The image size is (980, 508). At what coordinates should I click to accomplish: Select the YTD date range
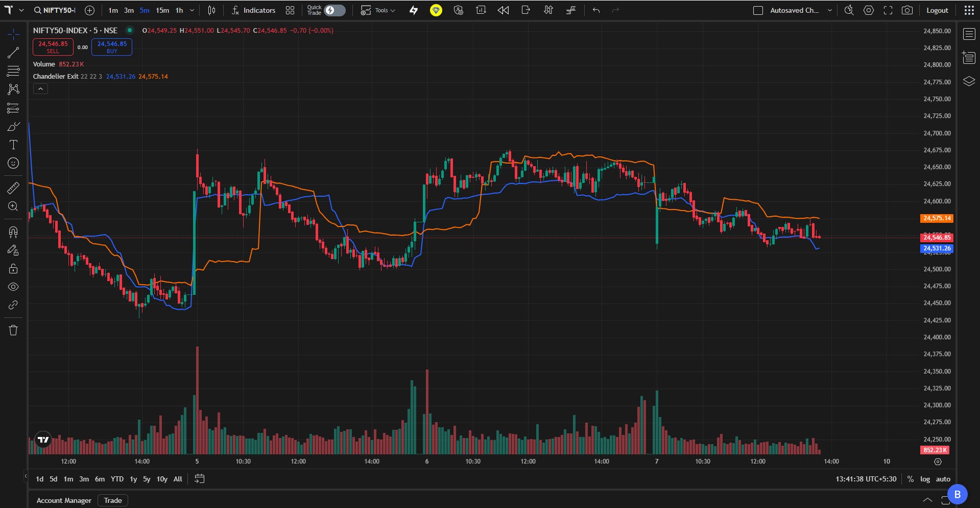[117, 479]
